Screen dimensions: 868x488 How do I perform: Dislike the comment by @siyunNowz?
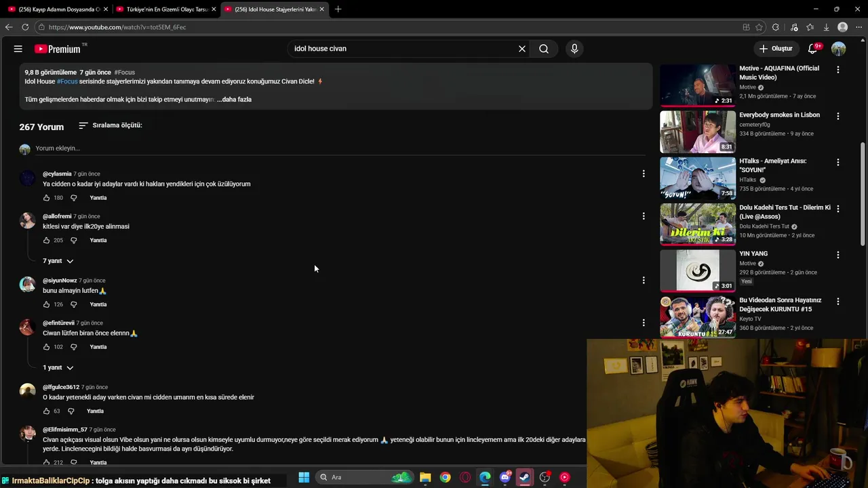[74, 304]
